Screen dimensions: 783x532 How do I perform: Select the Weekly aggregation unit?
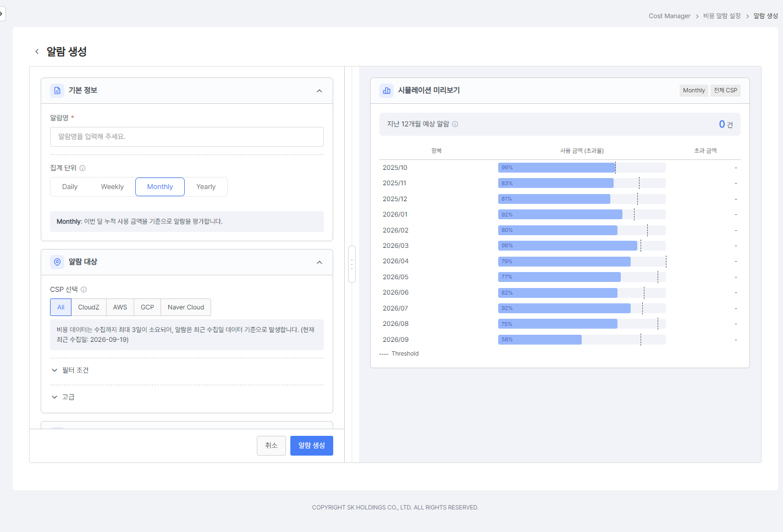point(112,187)
